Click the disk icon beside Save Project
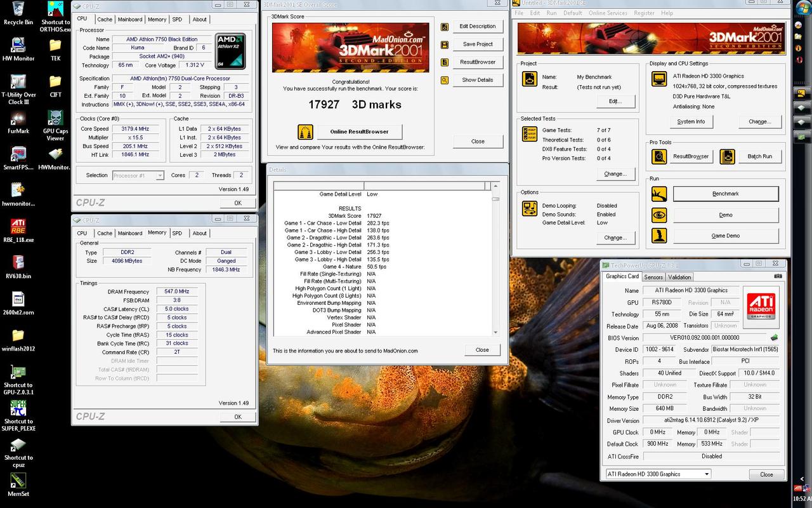The height and width of the screenshot is (508, 812). [x=445, y=44]
